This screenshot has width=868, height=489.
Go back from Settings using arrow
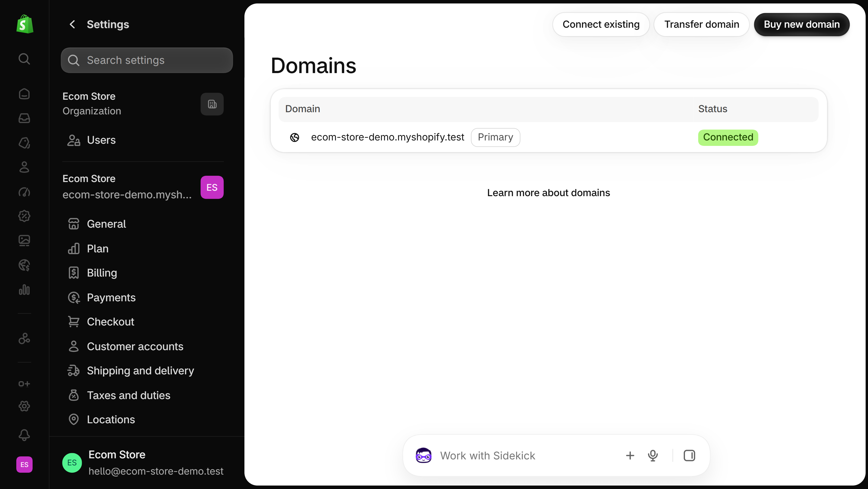pyautogui.click(x=72, y=24)
